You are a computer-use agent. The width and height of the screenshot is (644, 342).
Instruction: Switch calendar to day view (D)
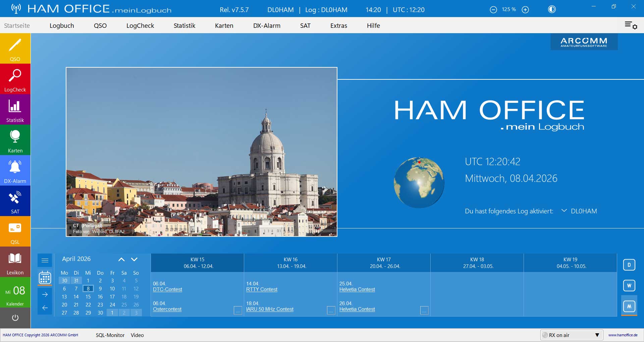[x=629, y=265]
